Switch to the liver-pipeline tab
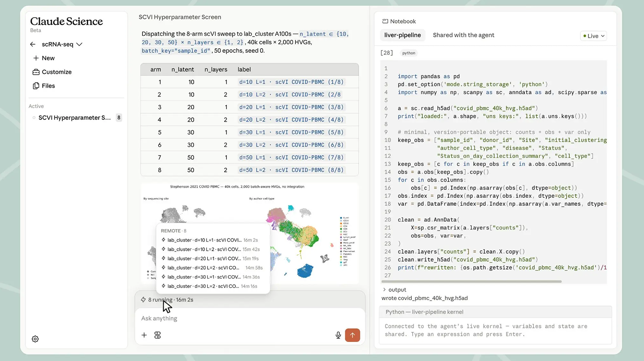This screenshot has width=644, height=361. (x=402, y=35)
